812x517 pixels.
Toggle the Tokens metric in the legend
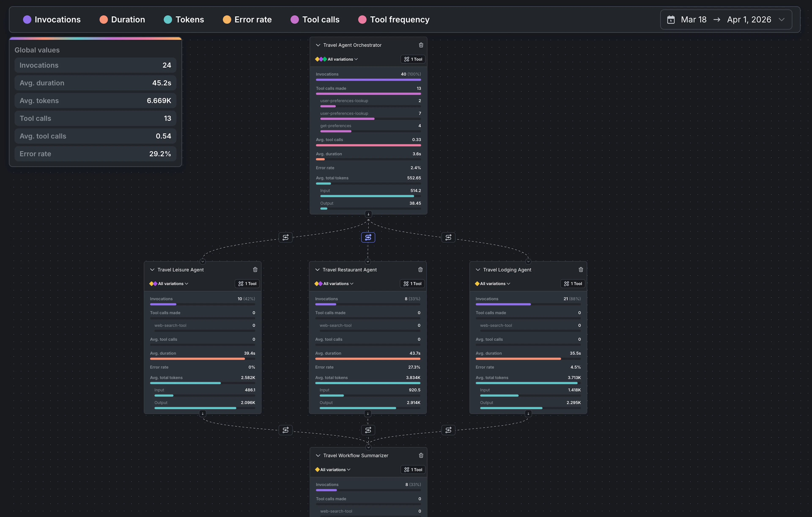point(184,19)
